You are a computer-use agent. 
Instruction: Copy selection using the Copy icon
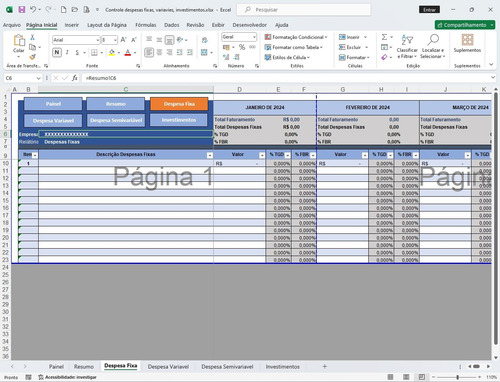(32, 47)
